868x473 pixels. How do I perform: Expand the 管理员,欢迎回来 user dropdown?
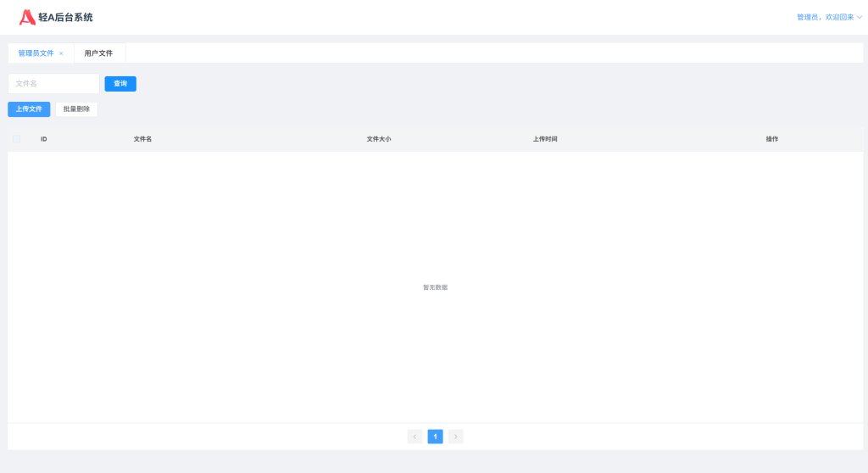pos(829,17)
